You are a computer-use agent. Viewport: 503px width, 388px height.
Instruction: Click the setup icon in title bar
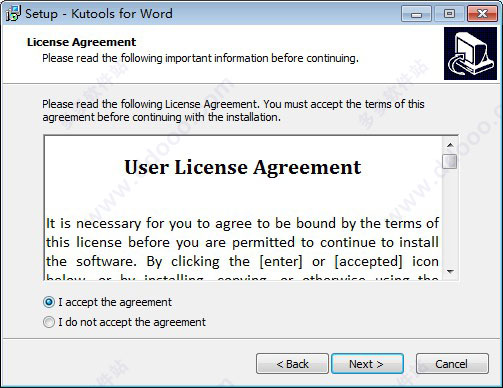(x=13, y=13)
